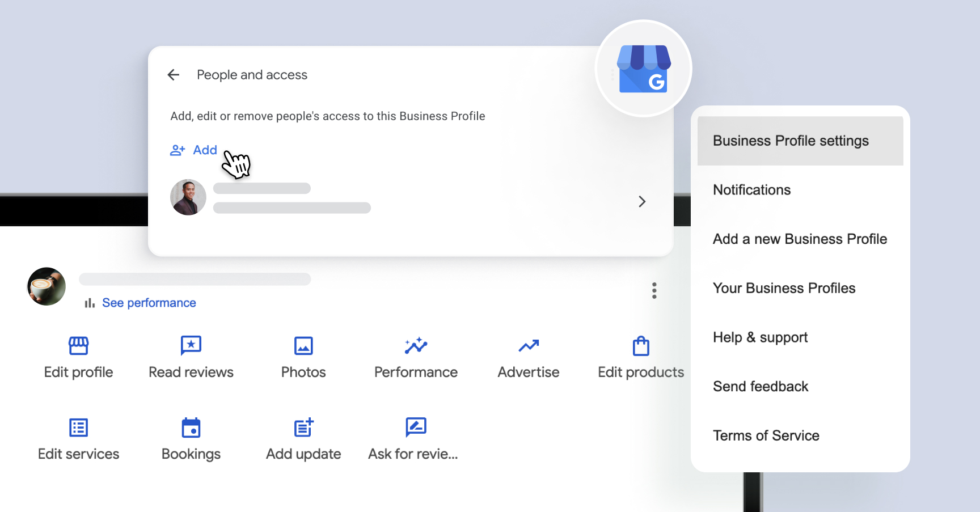
Task: Click the coffee cup profile avatar
Action: [x=46, y=286]
